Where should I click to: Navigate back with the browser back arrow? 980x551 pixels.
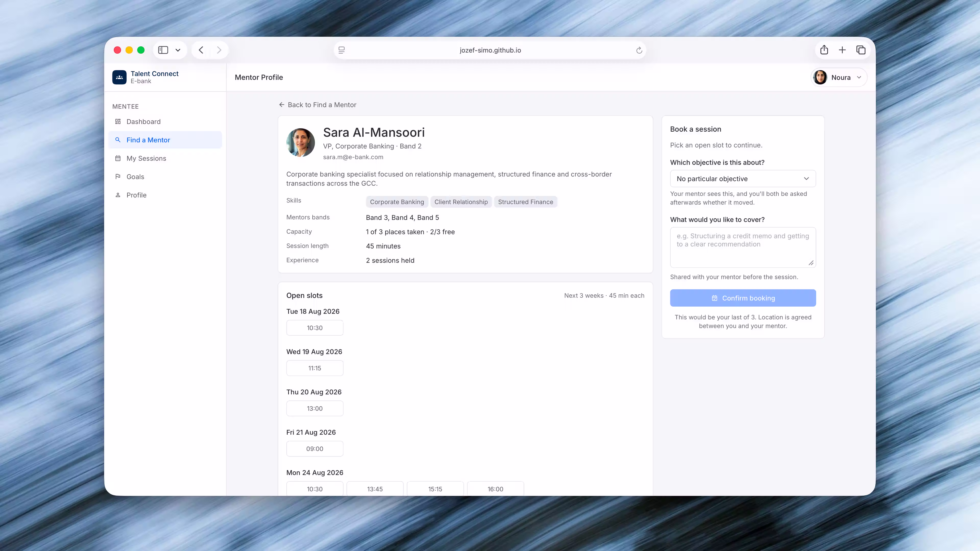201,50
